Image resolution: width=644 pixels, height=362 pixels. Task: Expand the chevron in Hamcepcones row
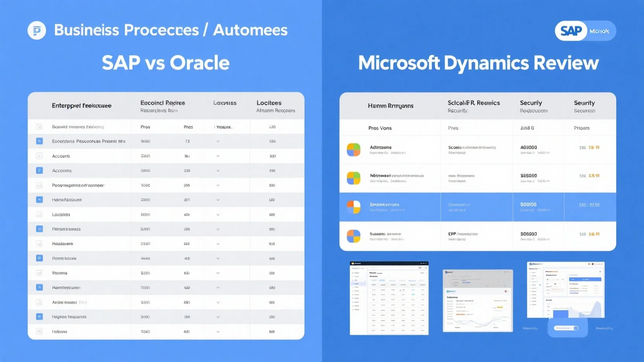click(218, 288)
